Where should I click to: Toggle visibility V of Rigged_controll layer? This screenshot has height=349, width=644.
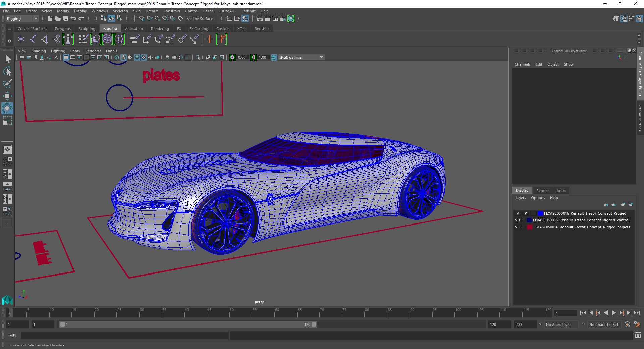tap(516, 220)
